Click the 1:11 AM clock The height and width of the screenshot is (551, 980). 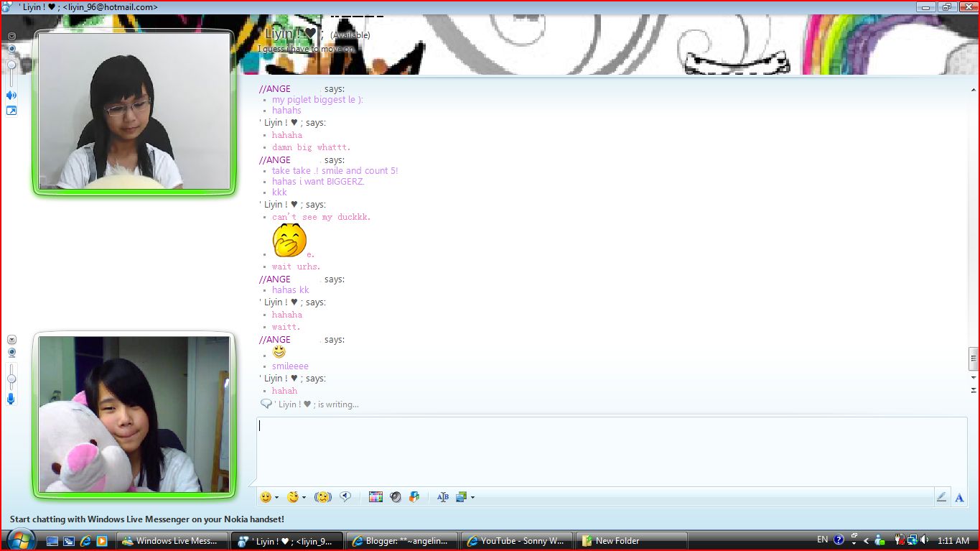pos(953,541)
